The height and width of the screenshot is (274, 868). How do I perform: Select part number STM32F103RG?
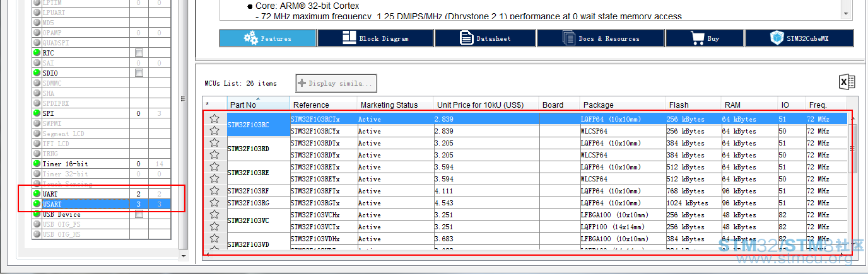coord(258,203)
